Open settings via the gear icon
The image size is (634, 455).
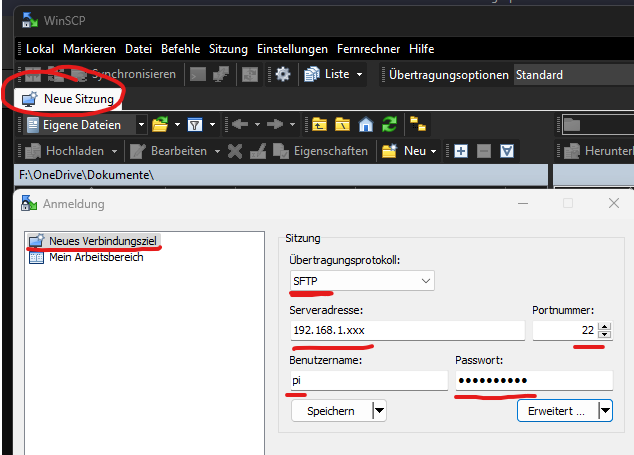pos(283,74)
